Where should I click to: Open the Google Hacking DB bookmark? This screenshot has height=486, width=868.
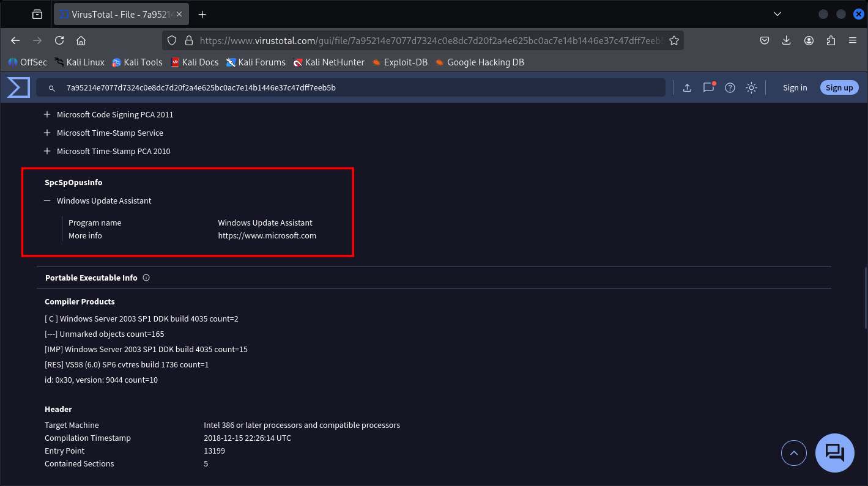pyautogui.click(x=480, y=62)
